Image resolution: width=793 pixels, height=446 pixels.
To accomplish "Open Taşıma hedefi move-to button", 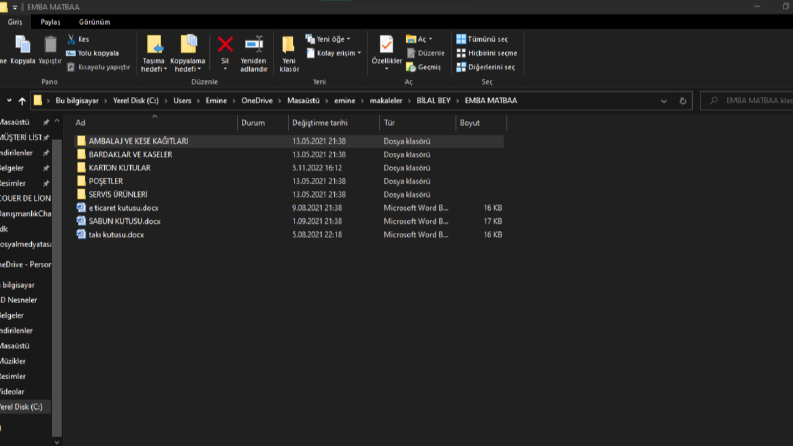I will click(154, 54).
